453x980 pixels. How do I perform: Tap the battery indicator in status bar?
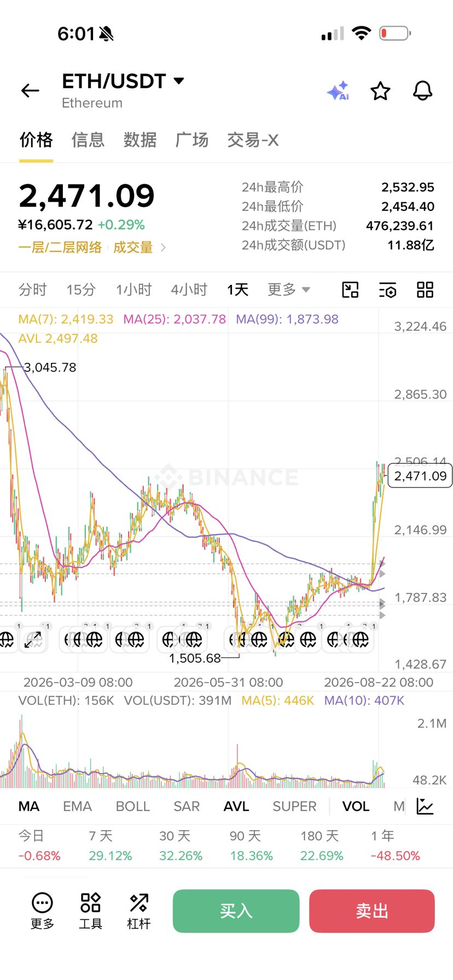(x=395, y=33)
